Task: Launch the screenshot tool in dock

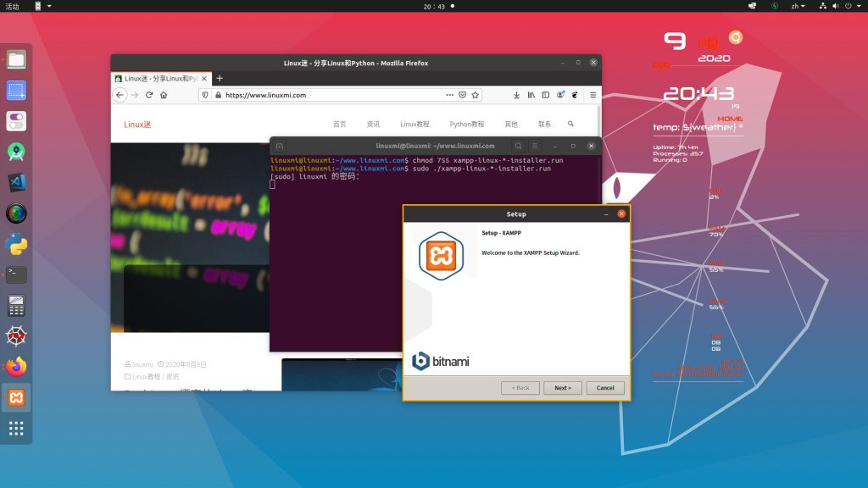Action: point(16,90)
